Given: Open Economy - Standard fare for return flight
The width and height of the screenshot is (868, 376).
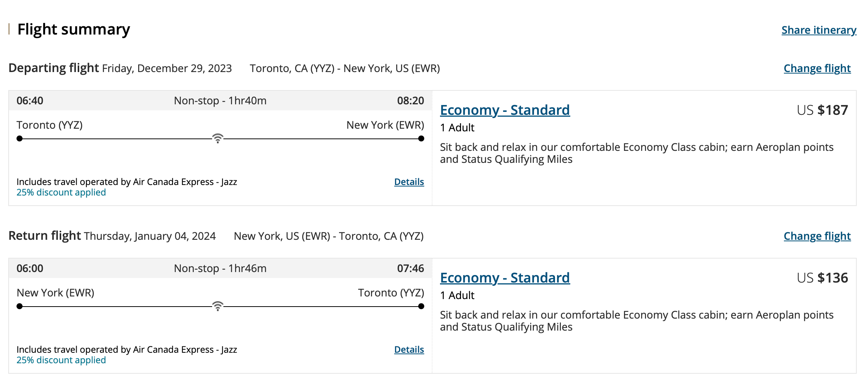Looking at the screenshot, I should [505, 278].
